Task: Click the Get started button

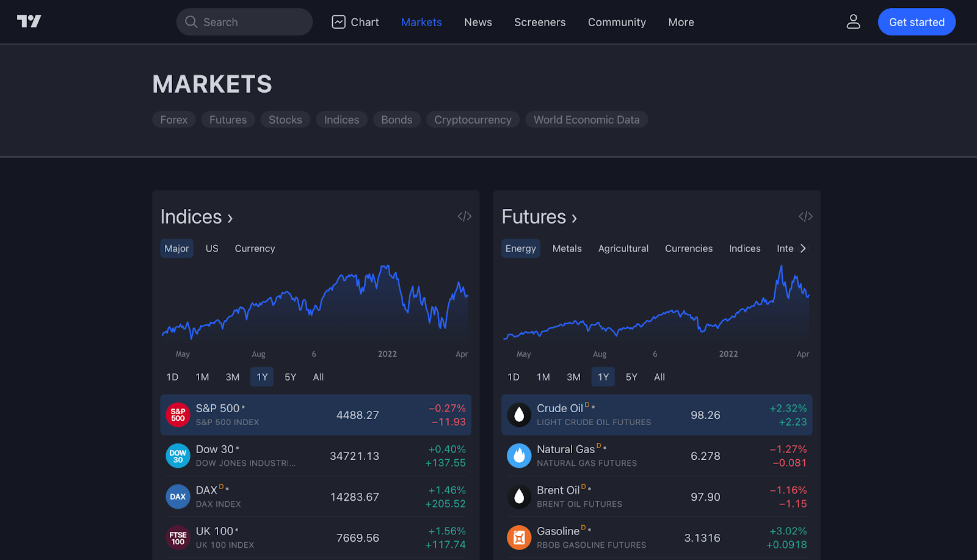Action: 916,21
